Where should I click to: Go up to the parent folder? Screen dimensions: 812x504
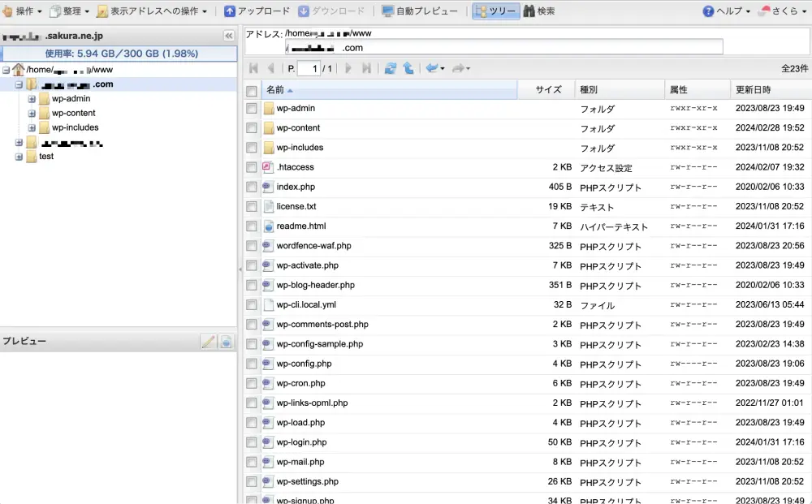(x=408, y=69)
